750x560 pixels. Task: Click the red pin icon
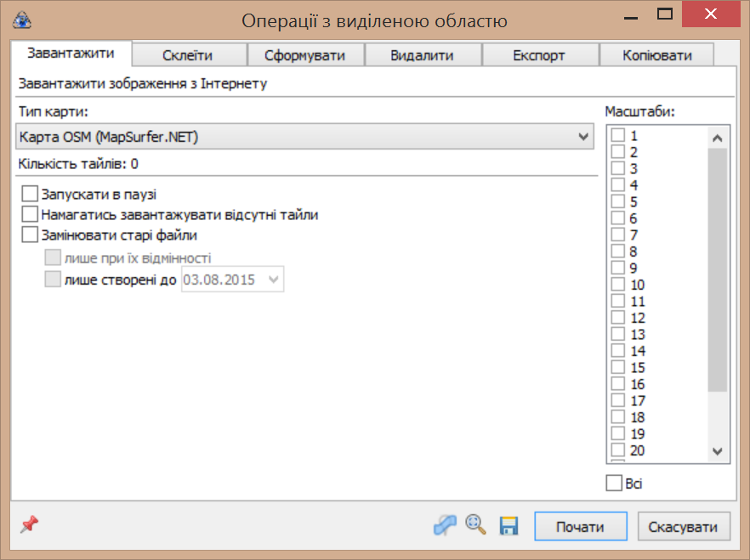29,526
